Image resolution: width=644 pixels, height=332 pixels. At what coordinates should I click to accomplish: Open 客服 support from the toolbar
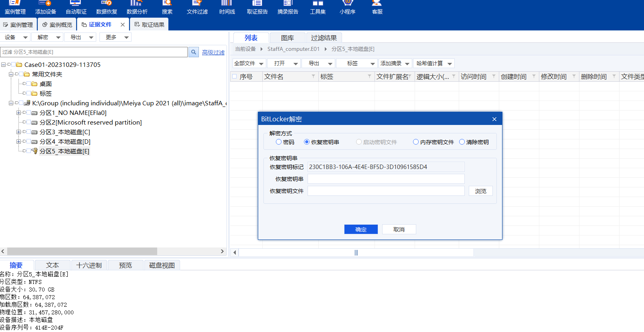click(377, 8)
